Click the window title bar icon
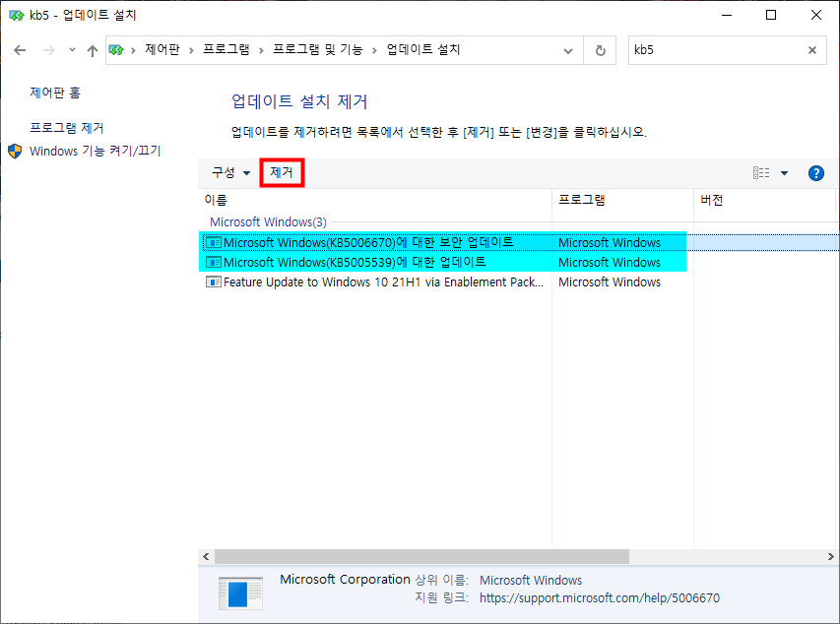Viewport: 840px width, 624px height. pos(17,15)
